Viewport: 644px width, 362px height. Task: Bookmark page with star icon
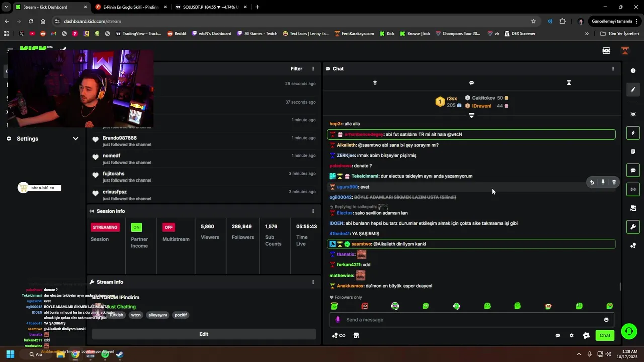pos(533,21)
